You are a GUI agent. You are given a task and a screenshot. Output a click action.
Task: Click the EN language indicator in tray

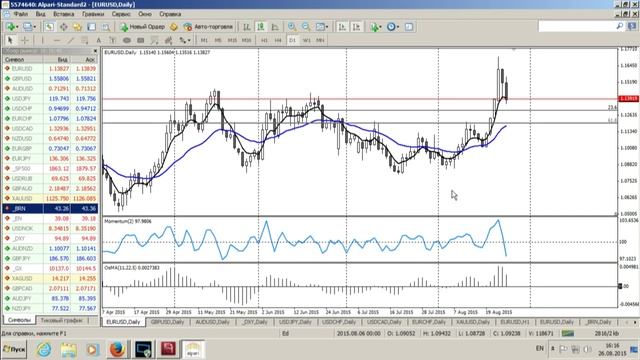click(x=540, y=348)
